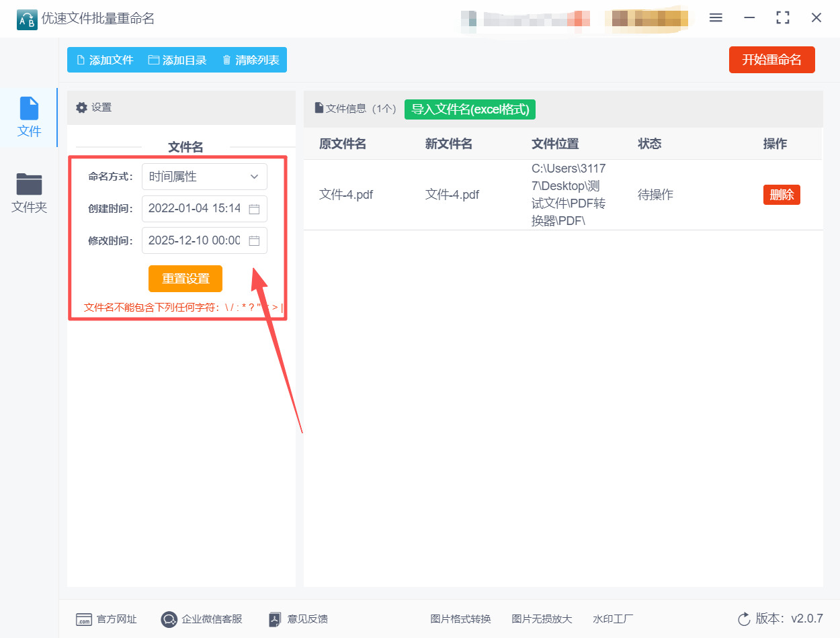The height and width of the screenshot is (638, 840).
Task: Click the 意见反馈 feedback icon
Action: [275, 619]
